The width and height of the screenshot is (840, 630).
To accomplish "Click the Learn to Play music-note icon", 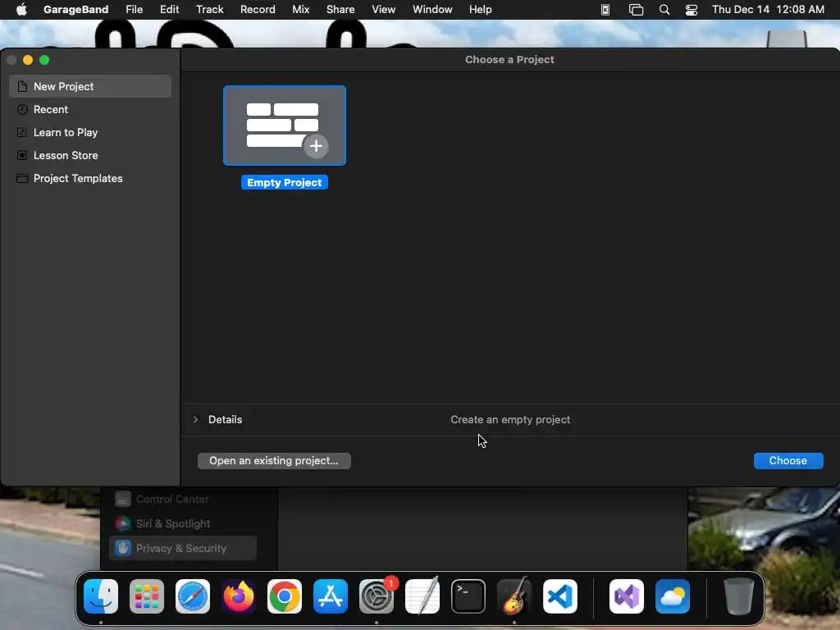I will (22, 132).
